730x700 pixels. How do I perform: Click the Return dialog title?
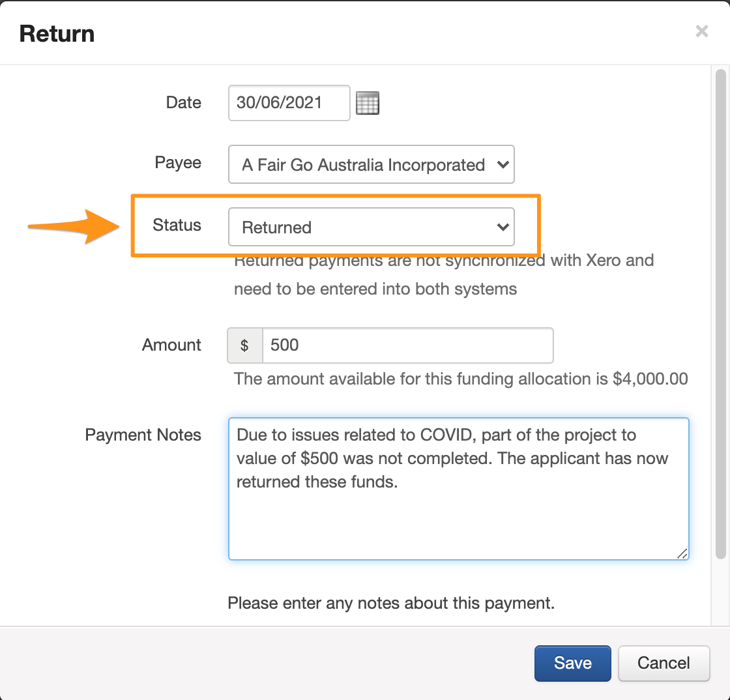57,34
